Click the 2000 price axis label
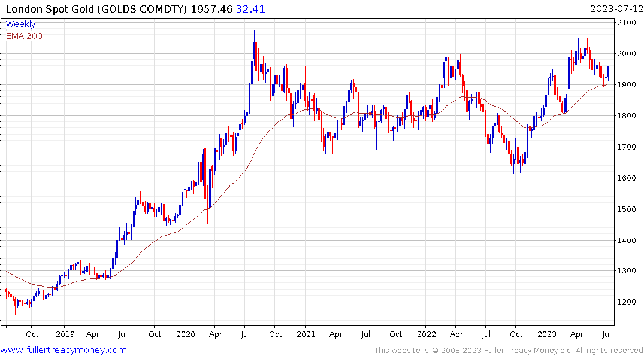This screenshot has width=644, height=359. click(627, 54)
